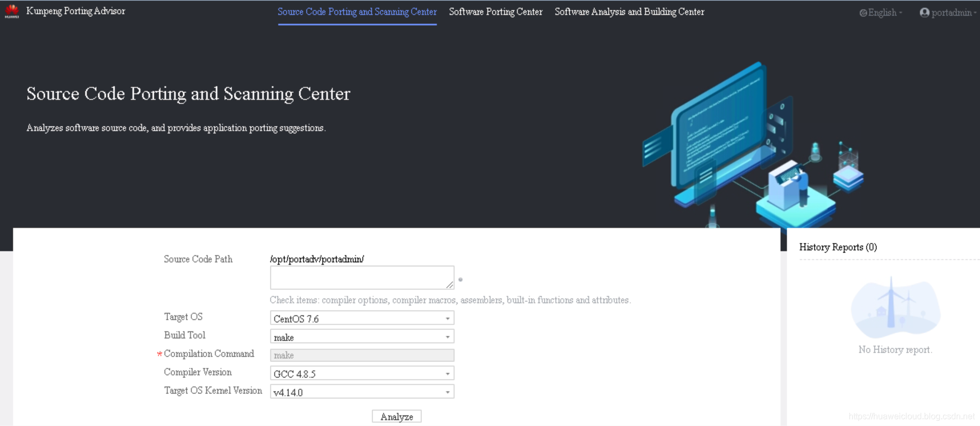Click the No History report text

click(895, 350)
